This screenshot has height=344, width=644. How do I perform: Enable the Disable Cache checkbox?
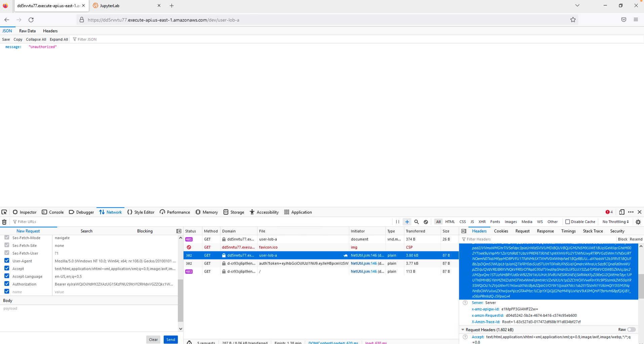(568, 222)
